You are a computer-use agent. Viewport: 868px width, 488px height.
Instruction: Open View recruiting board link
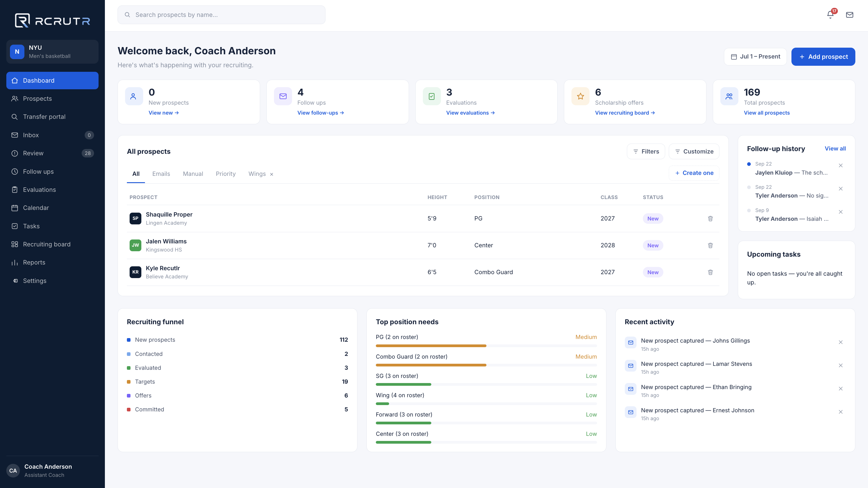tap(625, 113)
